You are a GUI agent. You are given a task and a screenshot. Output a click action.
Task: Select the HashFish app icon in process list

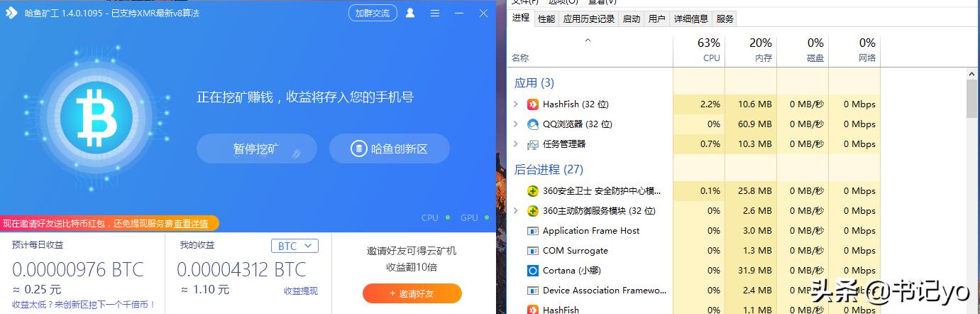click(533, 104)
